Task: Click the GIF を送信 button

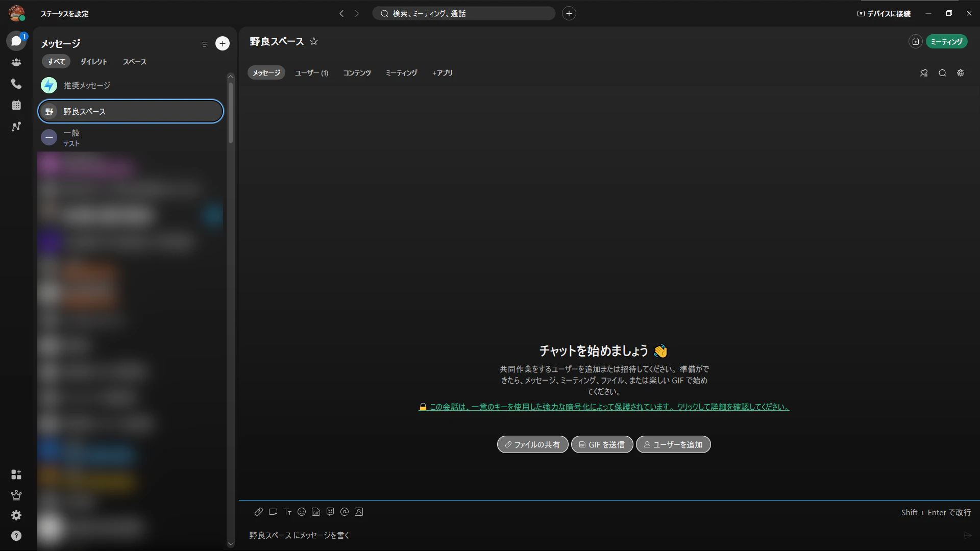Action: (x=602, y=444)
